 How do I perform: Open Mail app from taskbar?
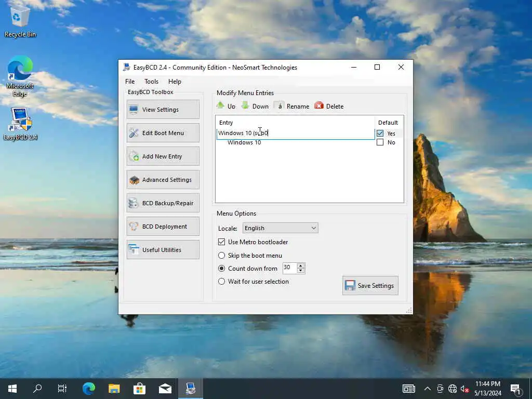165,389
